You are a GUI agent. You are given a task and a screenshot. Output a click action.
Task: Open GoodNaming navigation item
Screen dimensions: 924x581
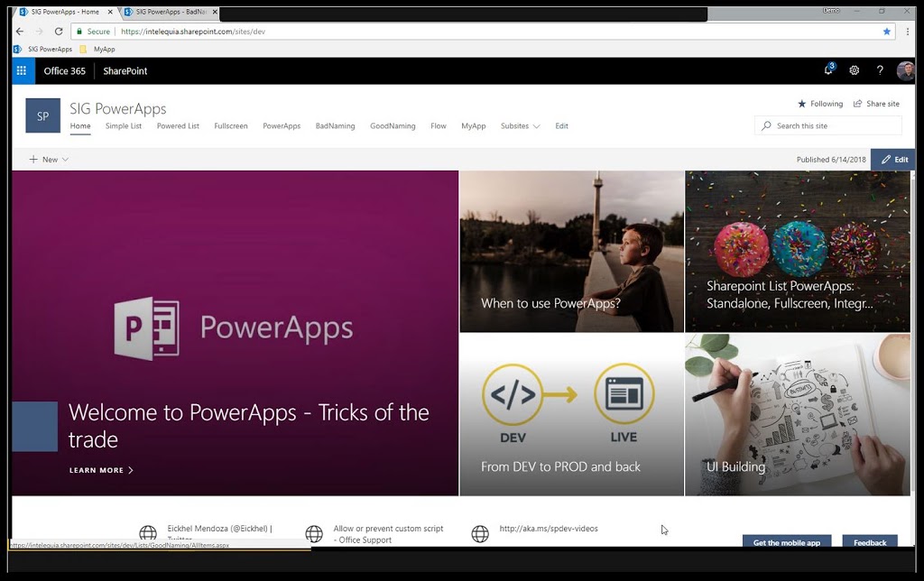(x=393, y=126)
